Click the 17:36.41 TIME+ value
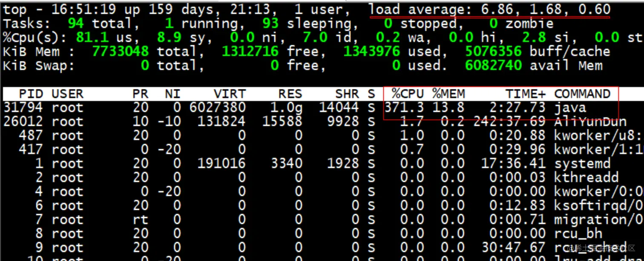Image resolution: width=644 pixels, height=261 pixels. [x=514, y=164]
